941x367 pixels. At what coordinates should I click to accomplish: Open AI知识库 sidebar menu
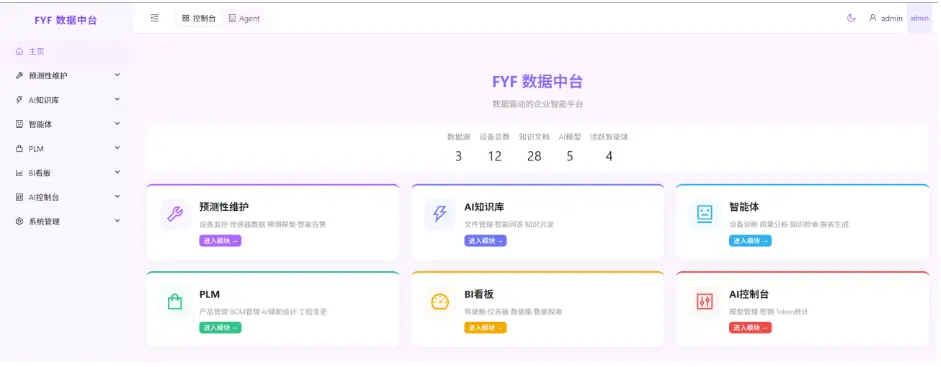tap(66, 100)
